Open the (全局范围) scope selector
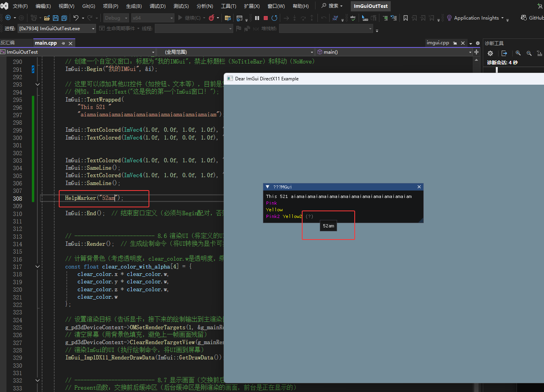This screenshot has width=544, height=392. click(235, 51)
